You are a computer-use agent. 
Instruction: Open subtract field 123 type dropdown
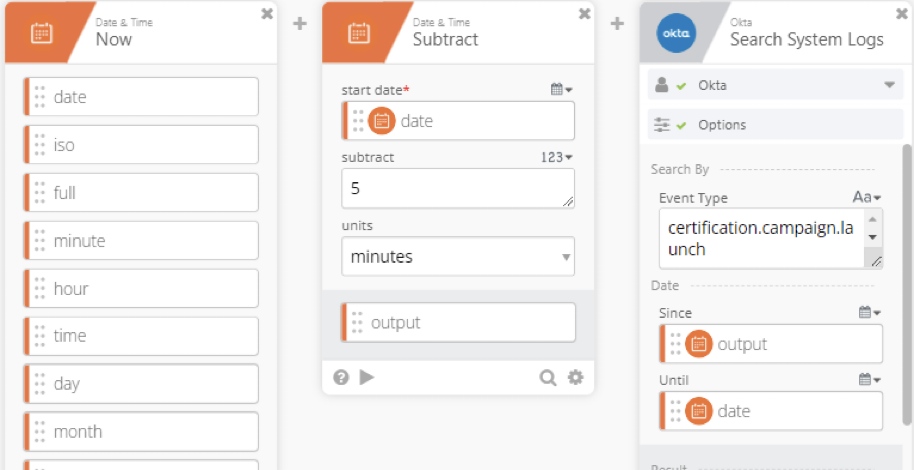[x=557, y=157]
